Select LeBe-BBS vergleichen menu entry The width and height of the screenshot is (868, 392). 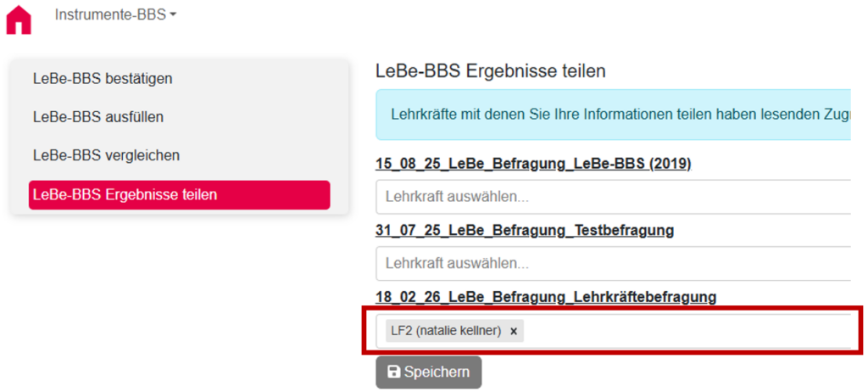(x=106, y=156)
